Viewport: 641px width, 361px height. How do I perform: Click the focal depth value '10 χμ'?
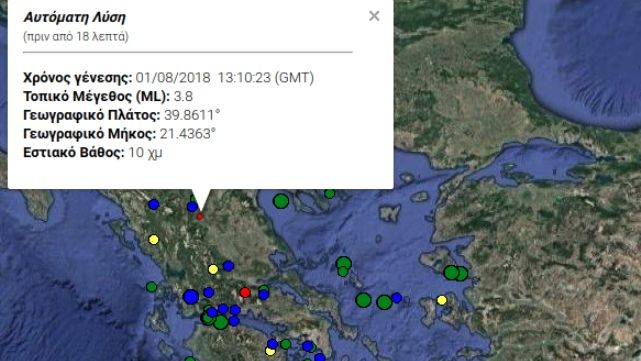[146, 152]
